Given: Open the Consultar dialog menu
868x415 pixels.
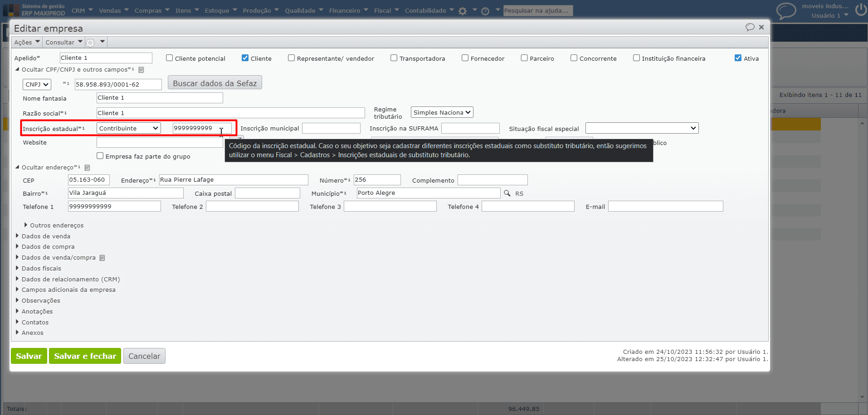Looking at the screenshot, I should [x=64, y=42].
